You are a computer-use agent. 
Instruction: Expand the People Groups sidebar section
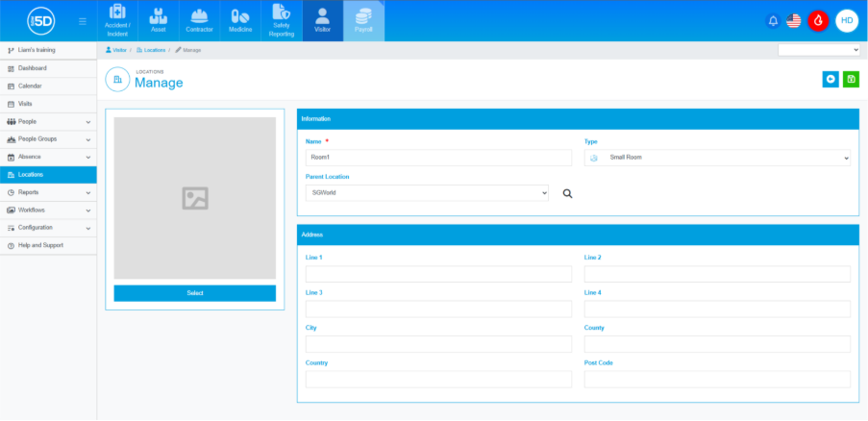pos(48,139)
